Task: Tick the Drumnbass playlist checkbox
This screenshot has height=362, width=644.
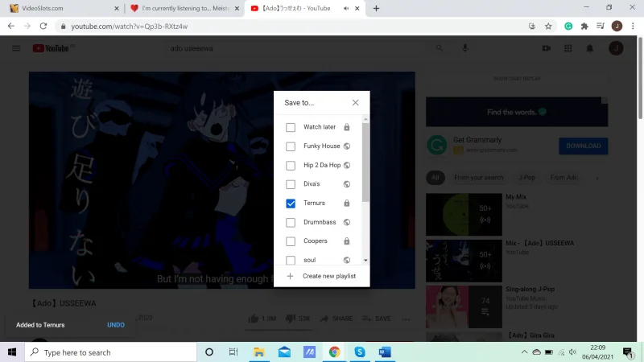Action: coord(291,223)
